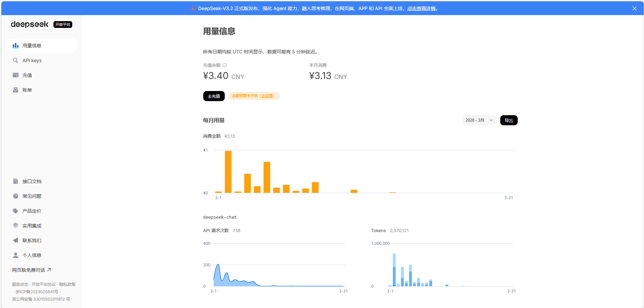Click the contact us (联系我们) megaphone icon

click(x=15, y=240)
